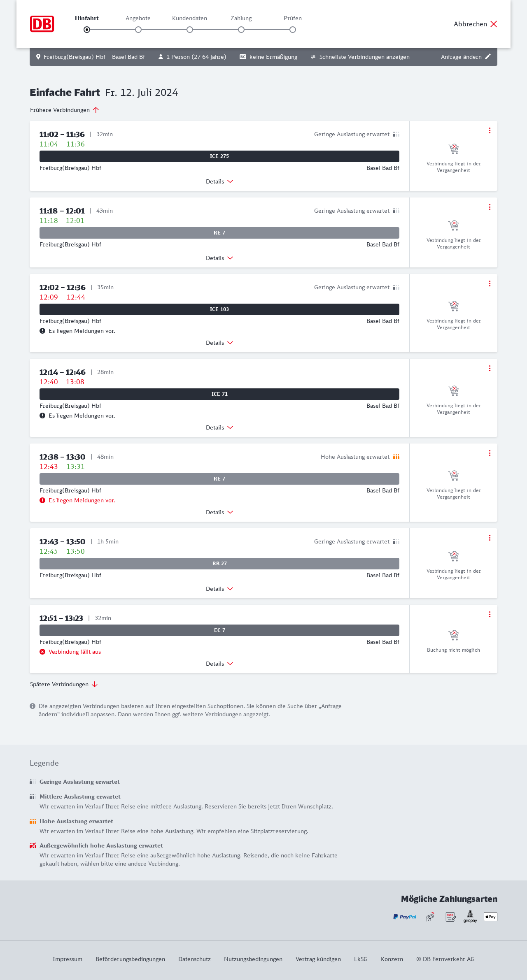The height and width of the screenshot is (980, 527).
Task: Expand Details for the cancelled EC 7 connection
Action: click(219, 664)
